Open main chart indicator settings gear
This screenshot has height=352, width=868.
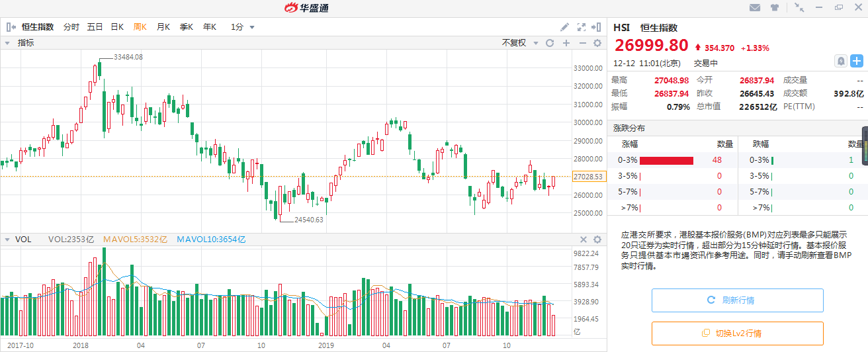point(597,43)
